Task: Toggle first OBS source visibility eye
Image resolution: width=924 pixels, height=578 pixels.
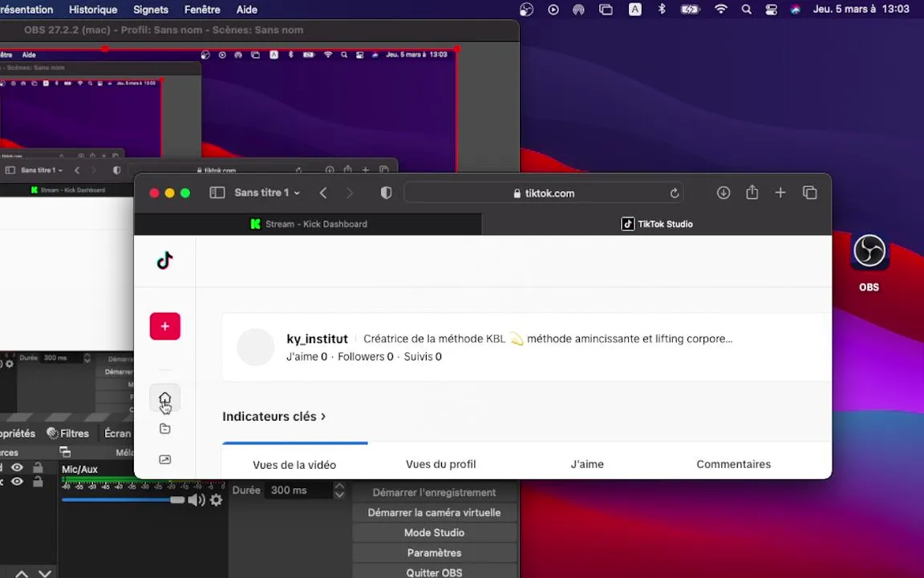Action: coord(17,468)
